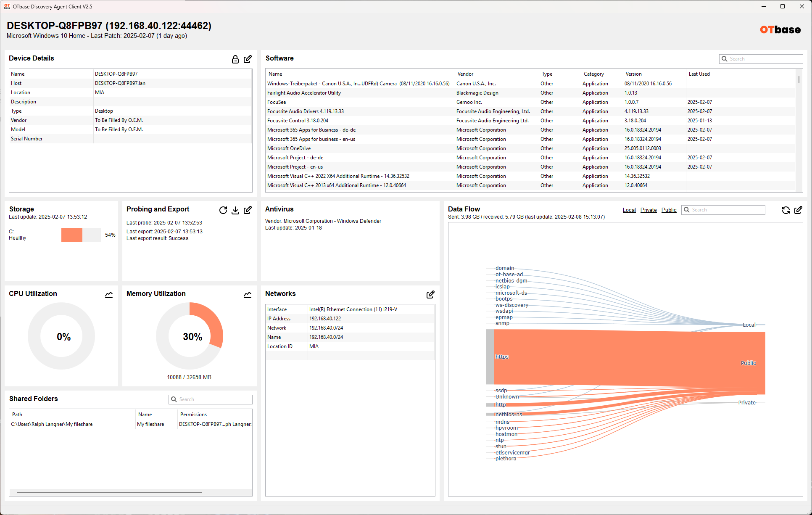Refresh the probing results
This screenshot has height=515, width=812.
click(x=223, y=210)
